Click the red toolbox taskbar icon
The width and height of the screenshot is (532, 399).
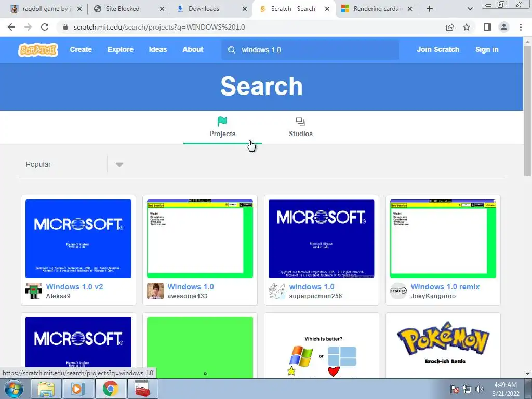tap(142, 389)
